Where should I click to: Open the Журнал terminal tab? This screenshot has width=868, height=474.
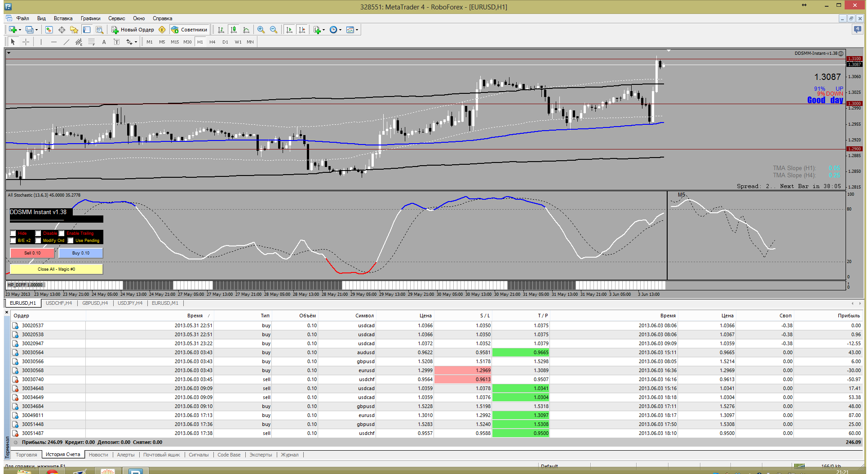coord(290,455)
